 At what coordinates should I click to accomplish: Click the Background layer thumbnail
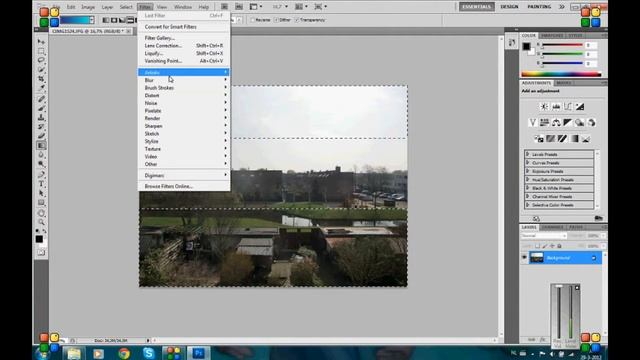pos(537,258)
